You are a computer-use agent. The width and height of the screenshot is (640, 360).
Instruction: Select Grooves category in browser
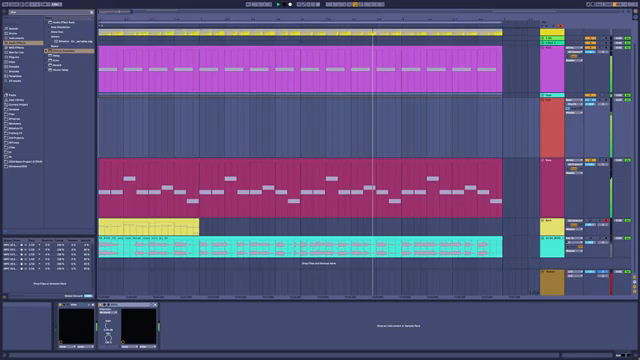coord(14,71)
